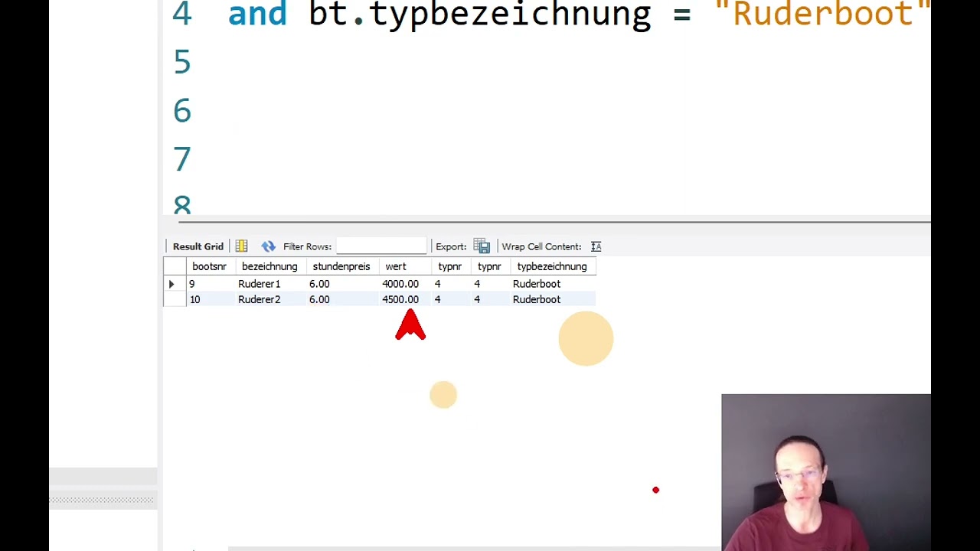Click the "and" keyword on line 4
980x551 pixels.
coord(257,14)
